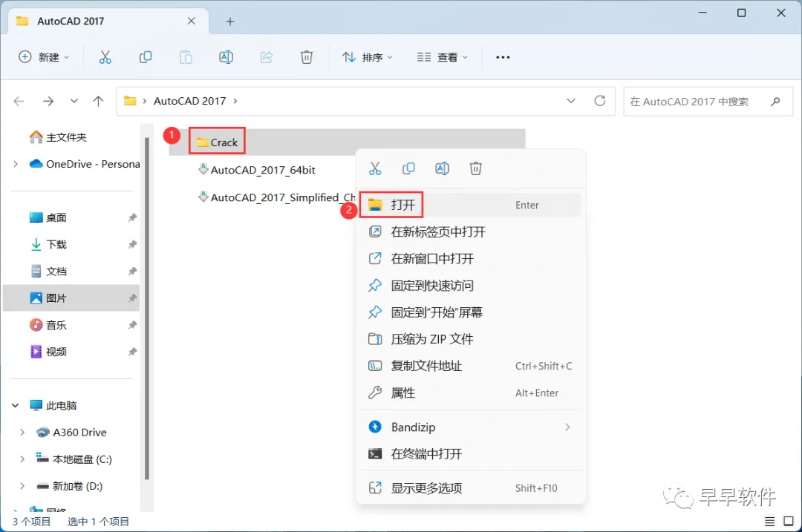The image size is (802, 532).
Task: Click the 在 AutoCAD 2017 中搜索 search box
Action: 708,101
